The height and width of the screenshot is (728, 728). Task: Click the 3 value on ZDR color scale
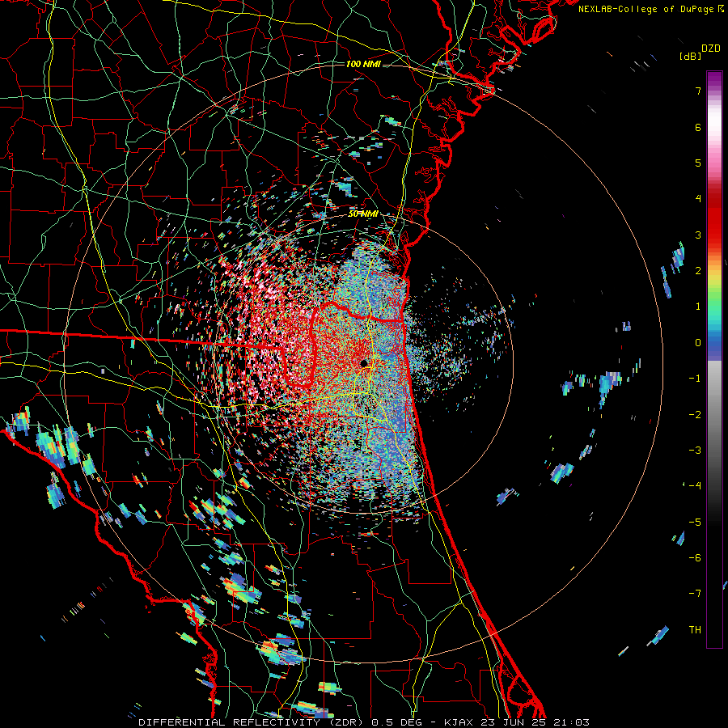[698, 235]
